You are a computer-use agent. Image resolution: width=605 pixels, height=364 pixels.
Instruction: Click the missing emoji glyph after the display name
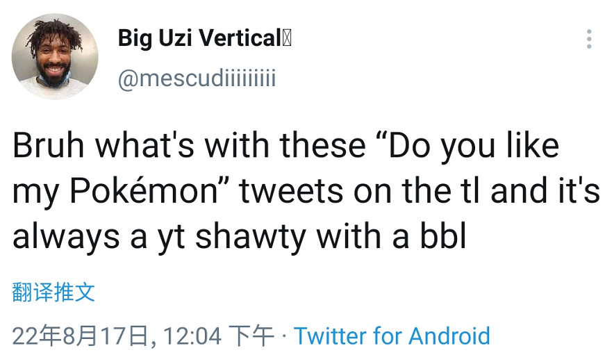click(x=287, y=38)
